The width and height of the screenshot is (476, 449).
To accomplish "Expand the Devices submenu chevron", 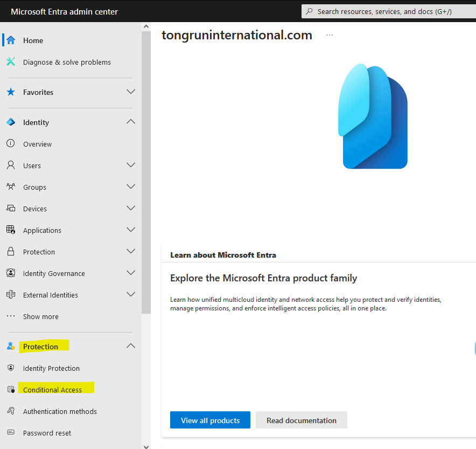I will point(131,208).
